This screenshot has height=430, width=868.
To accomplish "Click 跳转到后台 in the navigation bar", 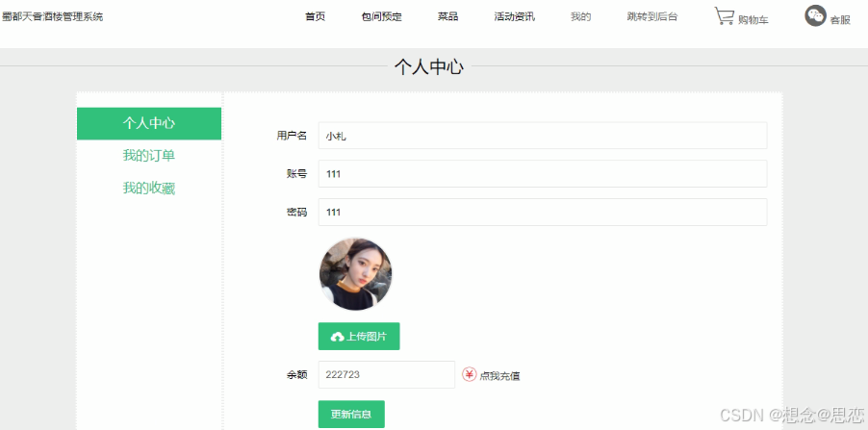I will 652,16.
